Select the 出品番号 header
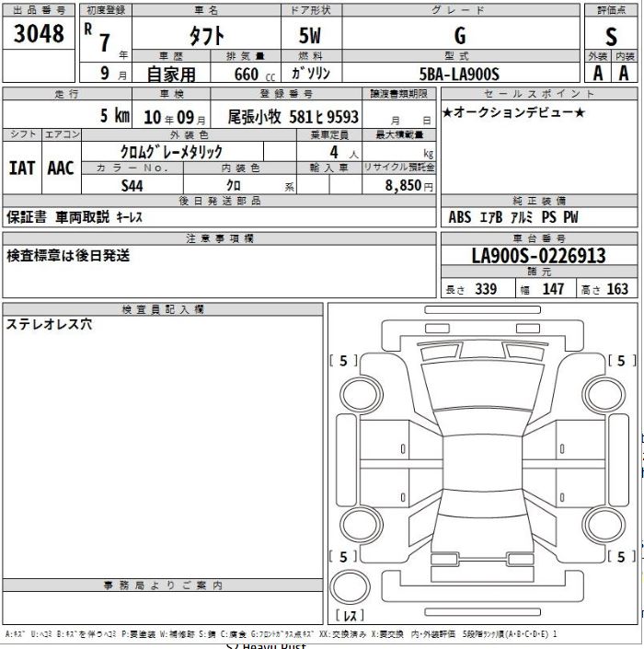Screen dimensions: 644x649 (39, 10)
